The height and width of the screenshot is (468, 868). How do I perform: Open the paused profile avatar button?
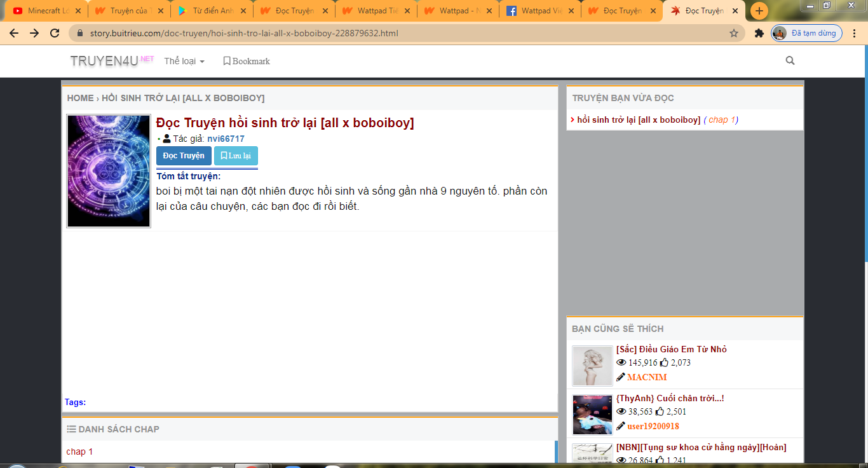point(807,33)
